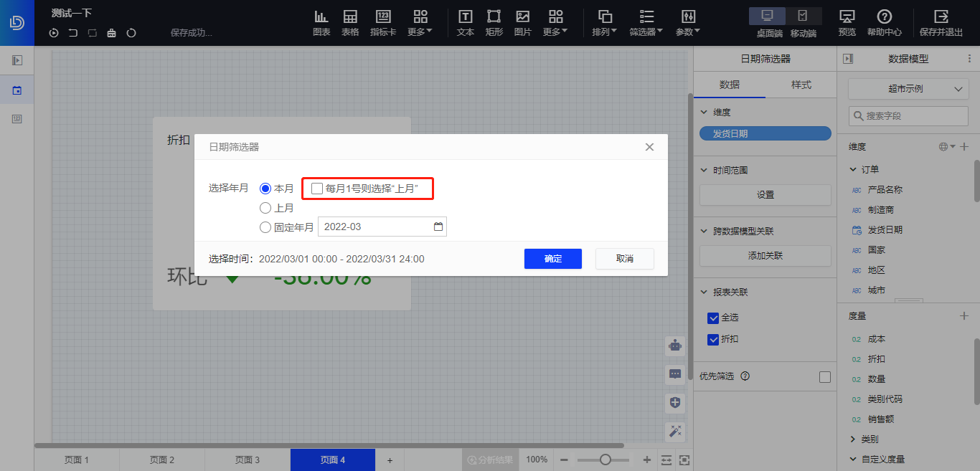Image resolution: width=980 pixels, height=471 pixels.
Task: Expand the 筛选器 filter dropdown menu
Action: click(x=646, y=22)
